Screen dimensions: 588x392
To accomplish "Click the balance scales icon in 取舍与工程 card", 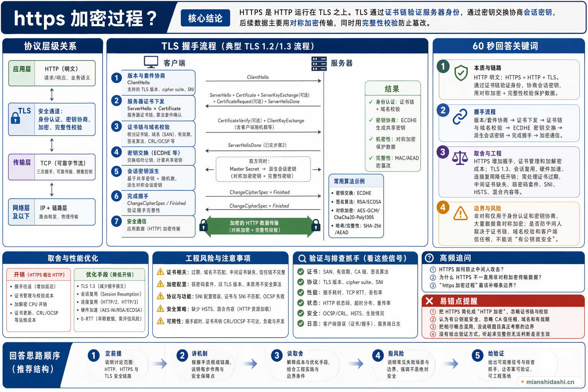I will click(x=460, y=158).
